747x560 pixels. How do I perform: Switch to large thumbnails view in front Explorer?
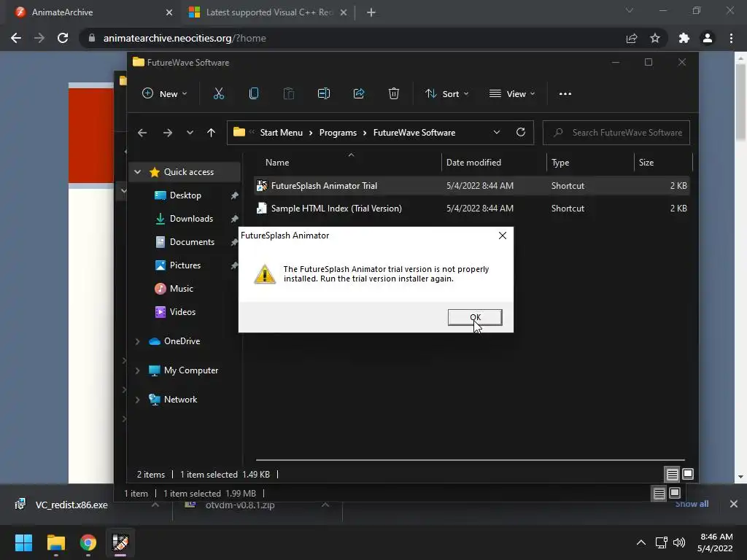(688, 474)
